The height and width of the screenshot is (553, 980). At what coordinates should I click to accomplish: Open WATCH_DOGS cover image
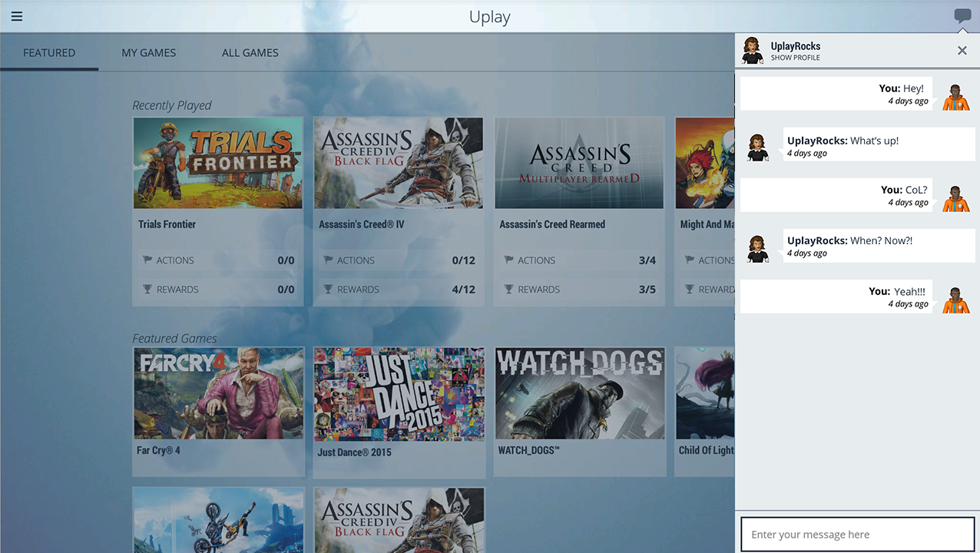tap(580, 393)
